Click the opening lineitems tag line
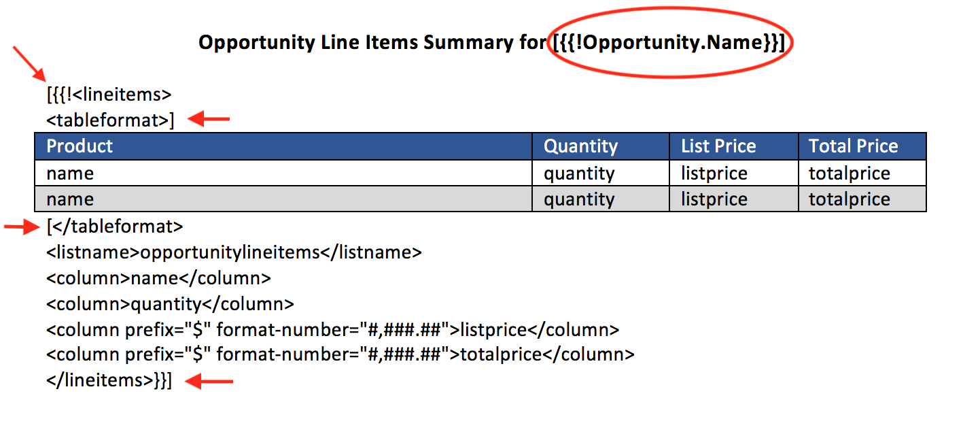The image size is (980, 434). tap(109, 94)
